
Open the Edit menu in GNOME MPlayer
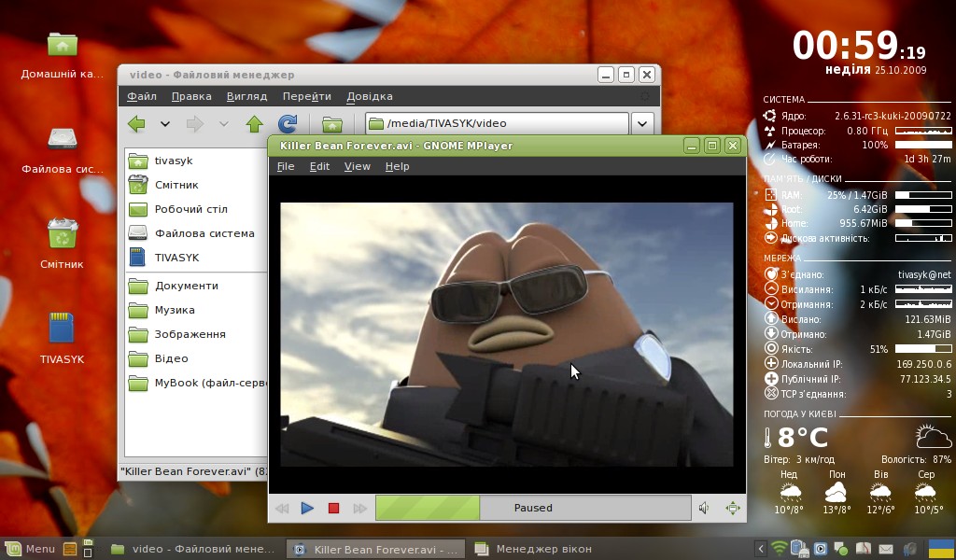point(319,166)
